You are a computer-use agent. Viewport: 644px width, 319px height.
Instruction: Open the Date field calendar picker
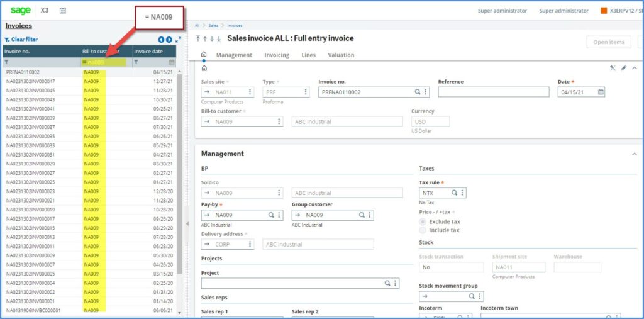point(601,92)
